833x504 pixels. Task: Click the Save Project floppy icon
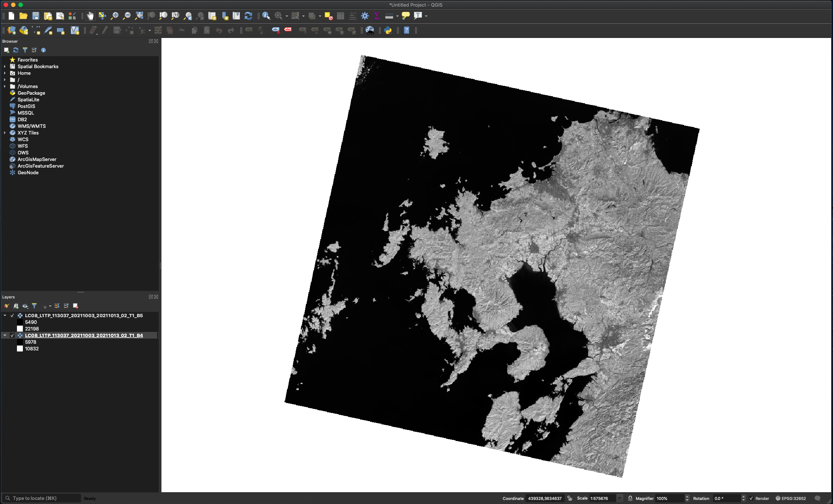pos(36,16)
